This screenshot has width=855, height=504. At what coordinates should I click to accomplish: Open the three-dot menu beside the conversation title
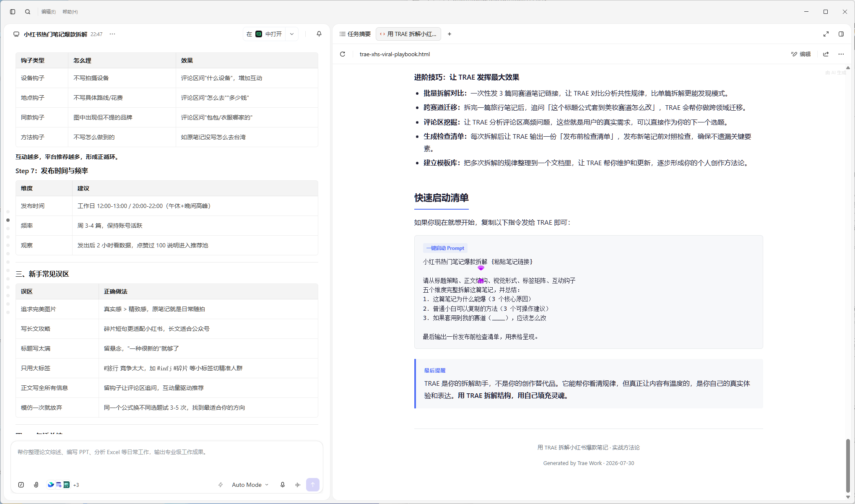pyautogui.click(x=112, y=34)
